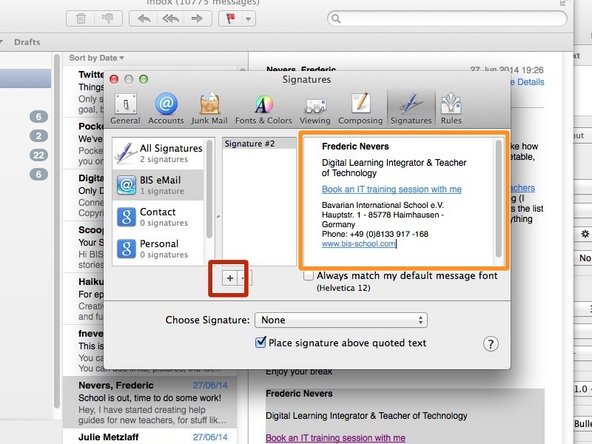This screenshot has width=592, height=444.
Task: Click the accounts list scrollbar
Action: point(209,190)
